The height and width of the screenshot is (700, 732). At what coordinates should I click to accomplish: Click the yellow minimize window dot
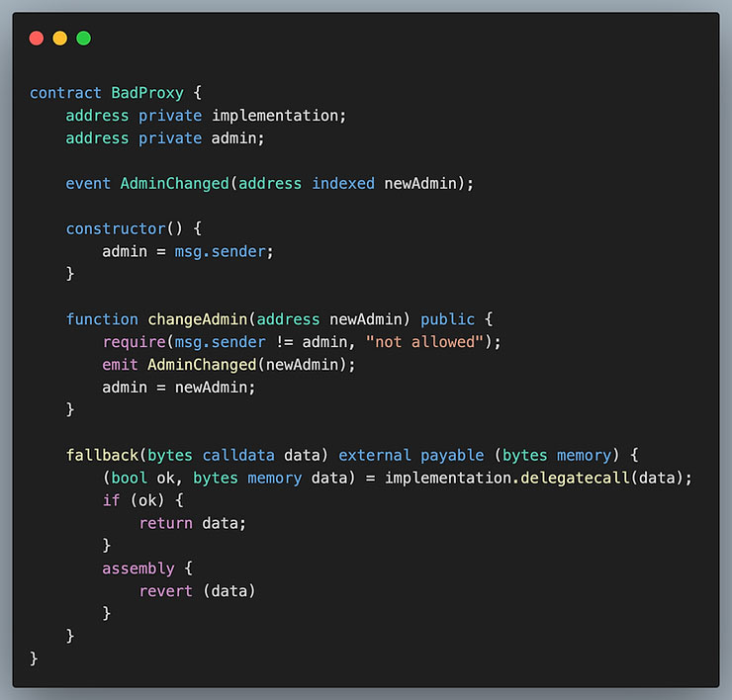tap(59, 39)
